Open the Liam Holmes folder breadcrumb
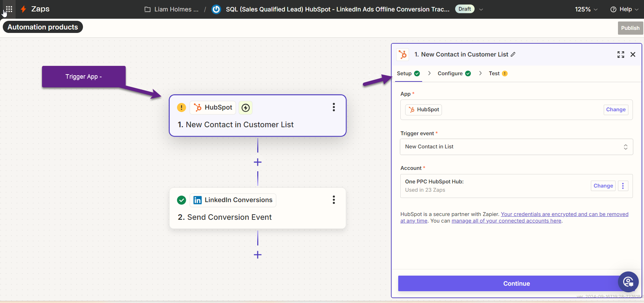 [x=172, y=9]
